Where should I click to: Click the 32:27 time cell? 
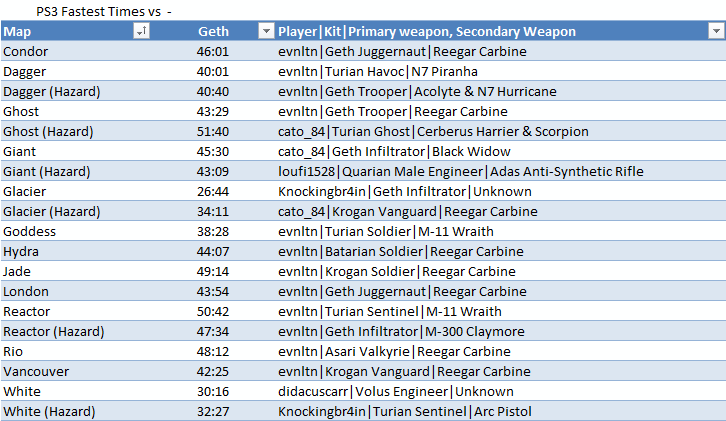coord(213,411)
